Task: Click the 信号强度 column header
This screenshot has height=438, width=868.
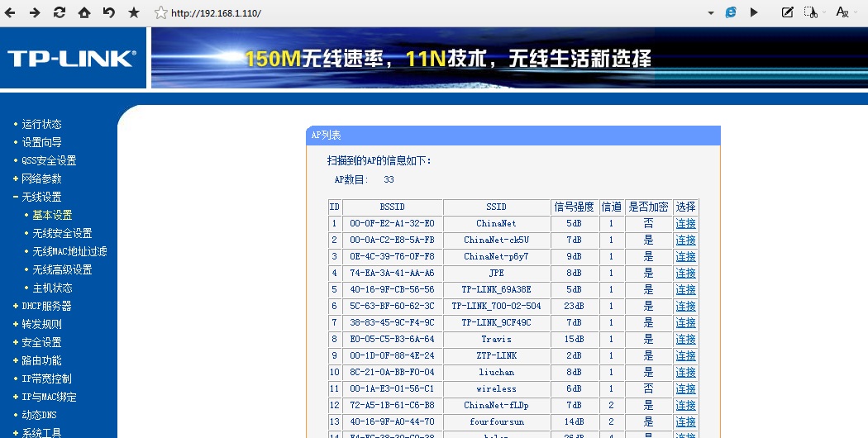Action: [x=574, y=207]
